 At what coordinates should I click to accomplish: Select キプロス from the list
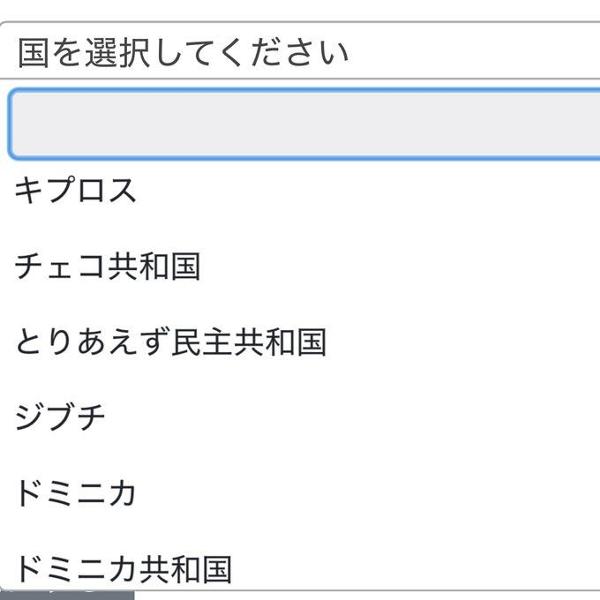click(76, 190)
